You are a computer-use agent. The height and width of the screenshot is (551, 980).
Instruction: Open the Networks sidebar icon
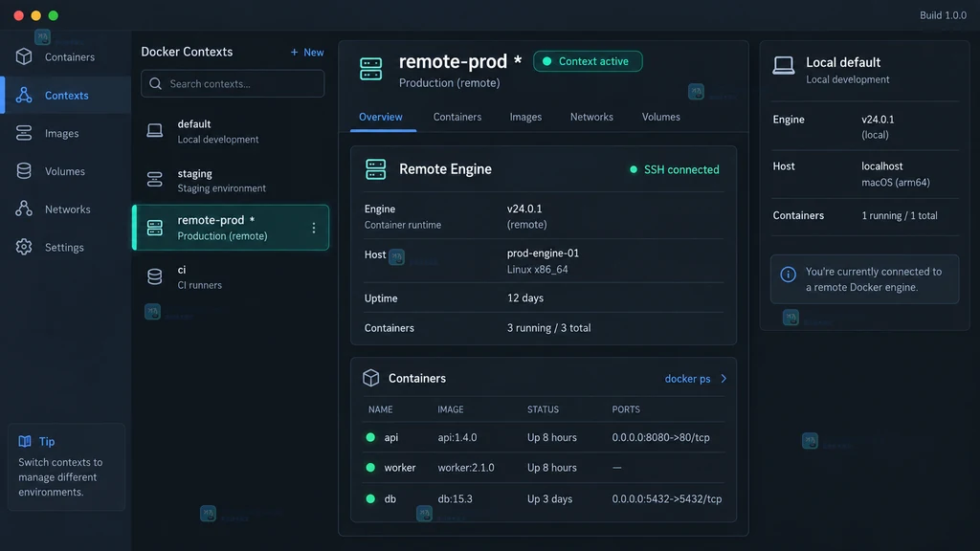[24, 209]
